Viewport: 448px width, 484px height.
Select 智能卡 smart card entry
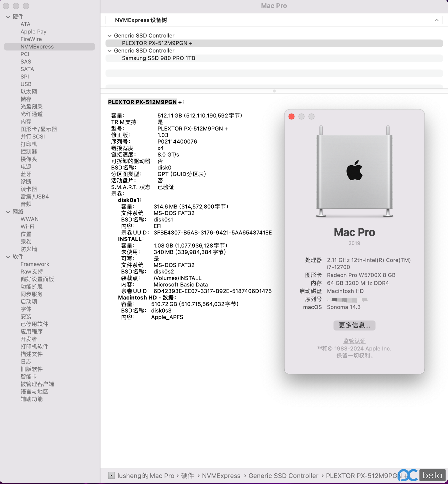tap(29, 377)
